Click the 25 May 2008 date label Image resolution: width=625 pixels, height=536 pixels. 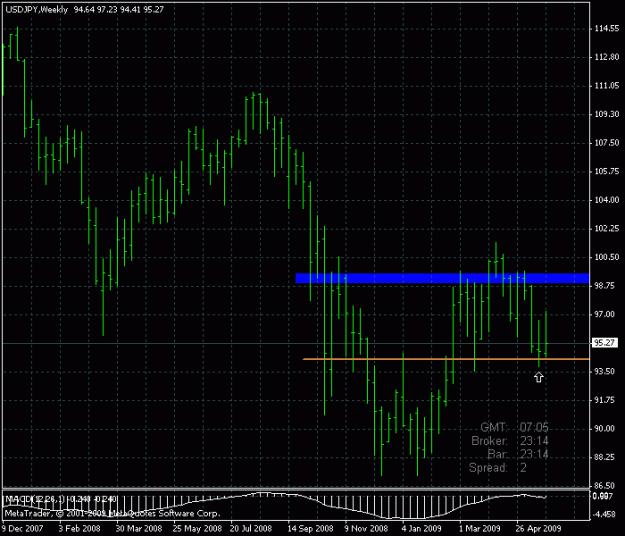click(x=197, y=529)
